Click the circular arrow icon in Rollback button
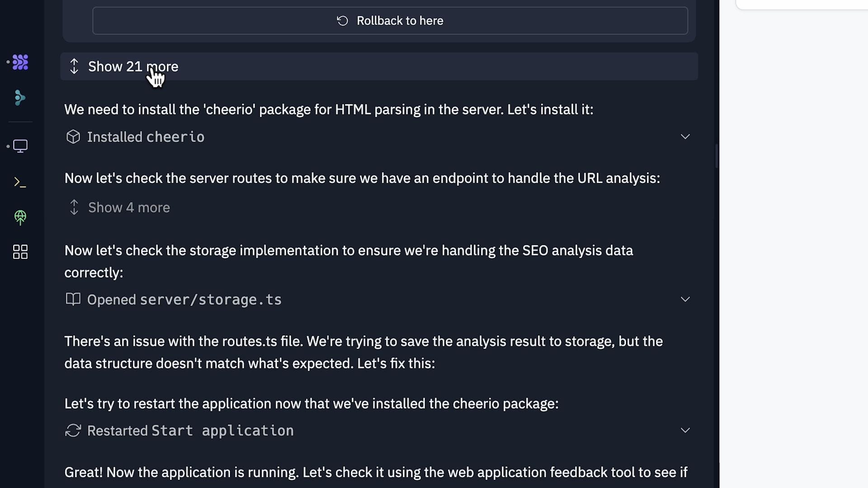 [343, 21]
